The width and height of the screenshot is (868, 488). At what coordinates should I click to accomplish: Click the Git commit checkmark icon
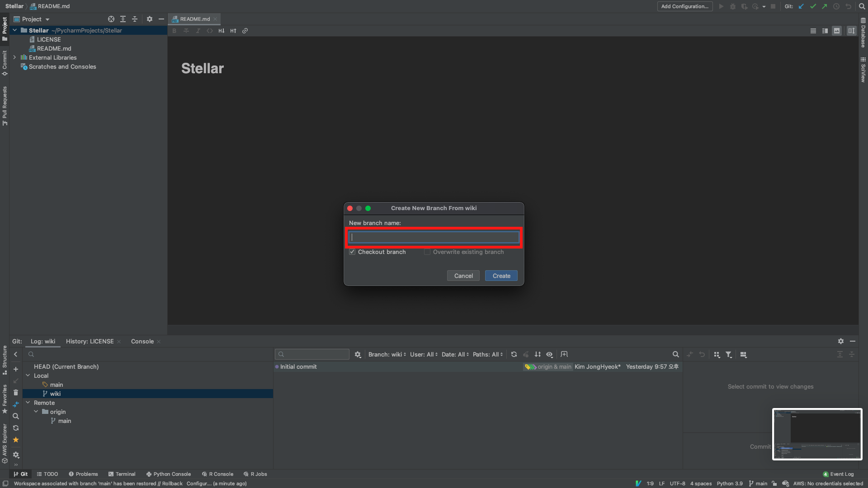pos(813,6)
